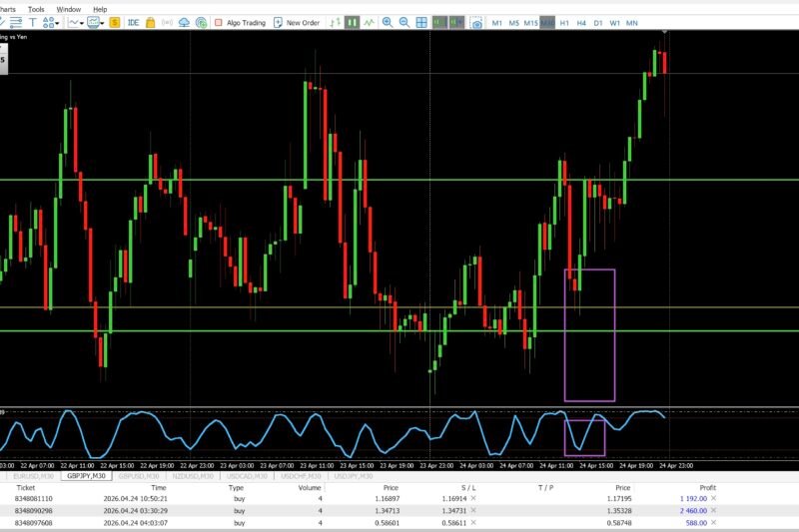The image size is (799, 532).
Task: Switch to H1 timeframe
Action: tap(564, 23)
